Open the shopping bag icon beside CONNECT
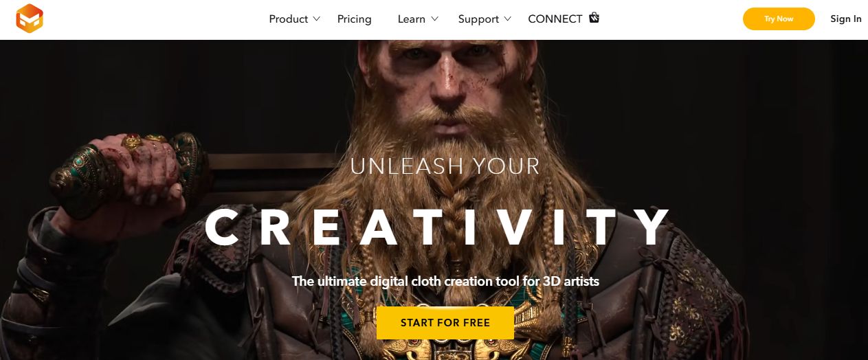The height and width of the screenshot is (360, 868). (594, 18)
